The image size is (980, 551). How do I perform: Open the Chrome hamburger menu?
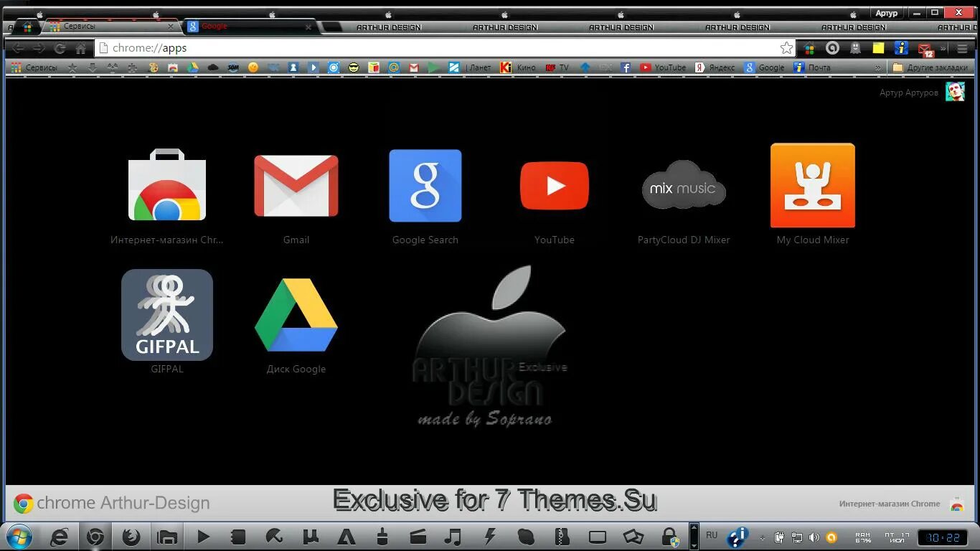coord(963,48)
